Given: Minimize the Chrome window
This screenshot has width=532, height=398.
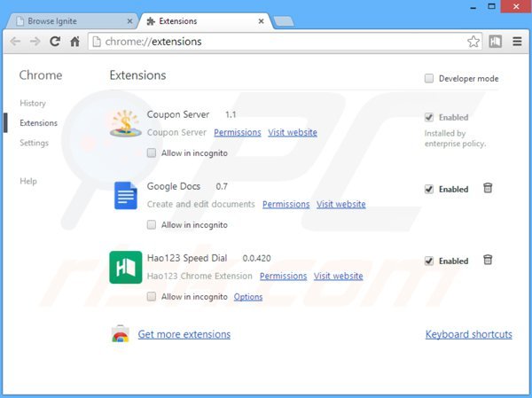Looking at the screenshot, I should click(473, 7).
